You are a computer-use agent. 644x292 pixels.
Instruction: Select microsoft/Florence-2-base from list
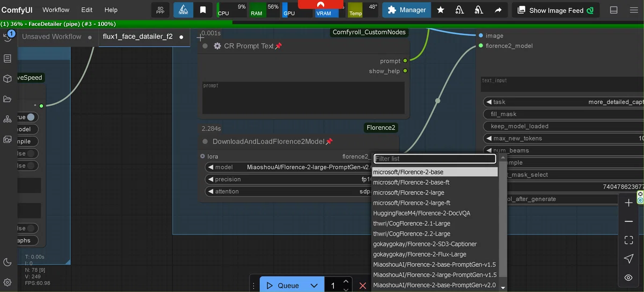coord(435,172)
